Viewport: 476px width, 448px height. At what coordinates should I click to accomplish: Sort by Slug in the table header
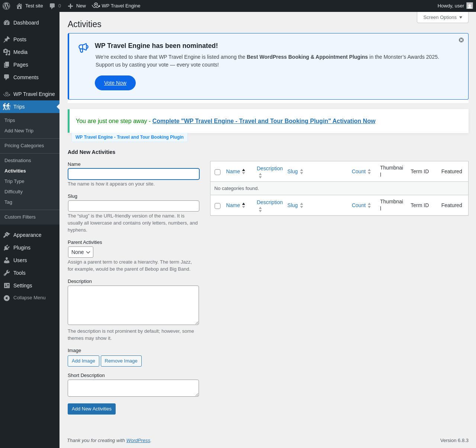pos(295,171)
